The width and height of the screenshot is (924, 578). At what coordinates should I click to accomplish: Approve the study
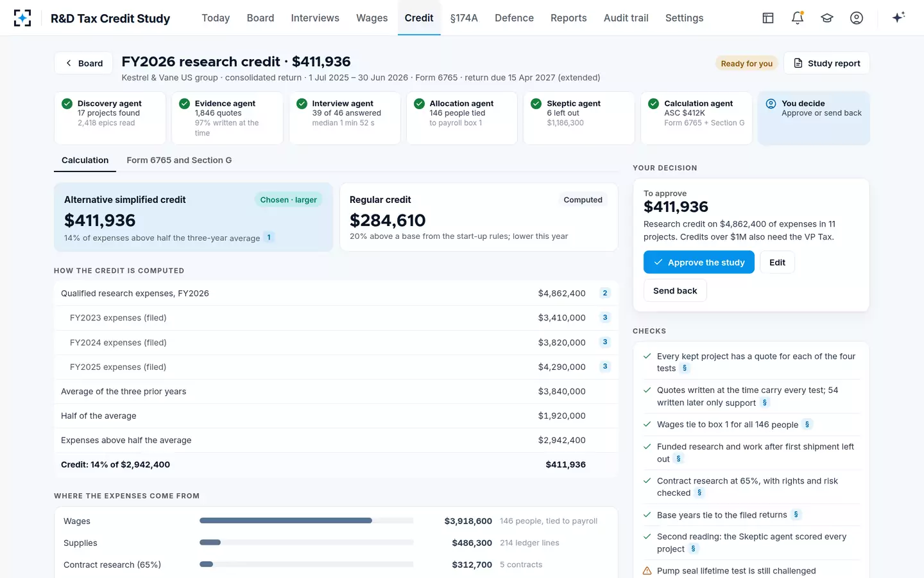click(699, 262)
